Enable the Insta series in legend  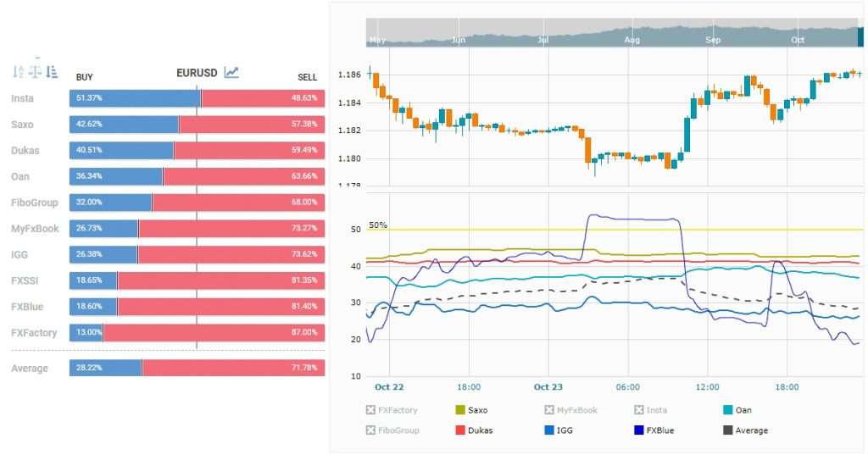pyautogui.click(x=640, y=410)
